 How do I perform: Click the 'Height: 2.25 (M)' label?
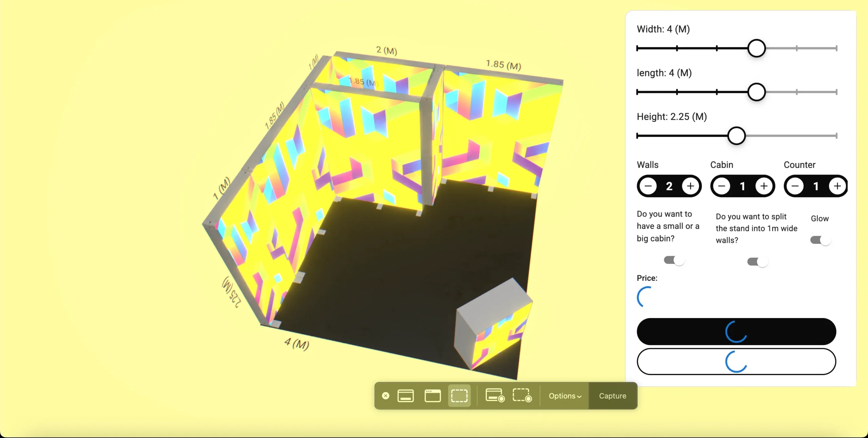coord(672,117)
